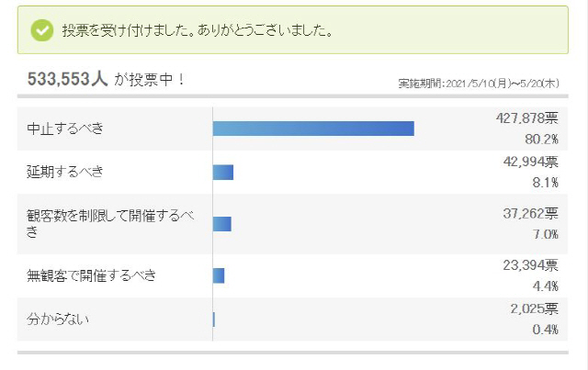Click the green checkmark confirmation icon
Viewport: 588px width, 370px height.
tap(42, 30)
